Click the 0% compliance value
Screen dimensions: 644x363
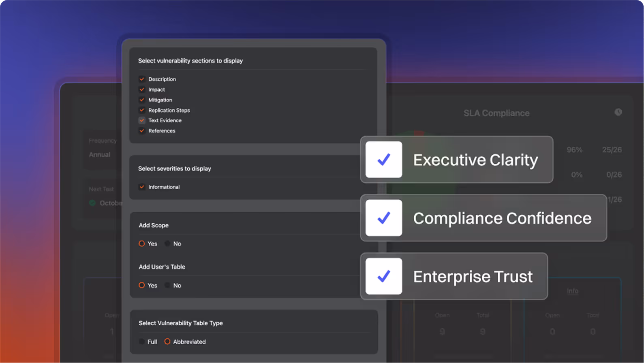[577, 175]
